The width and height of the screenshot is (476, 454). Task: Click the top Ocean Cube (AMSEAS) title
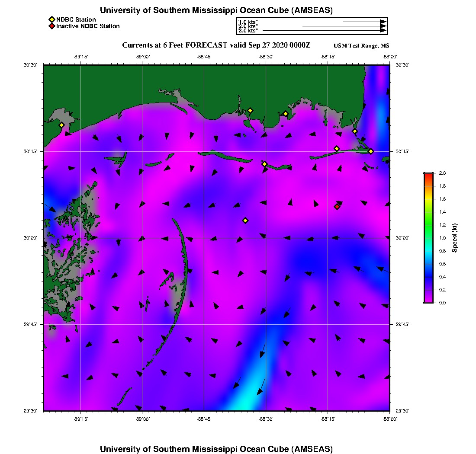coord(216,10)
